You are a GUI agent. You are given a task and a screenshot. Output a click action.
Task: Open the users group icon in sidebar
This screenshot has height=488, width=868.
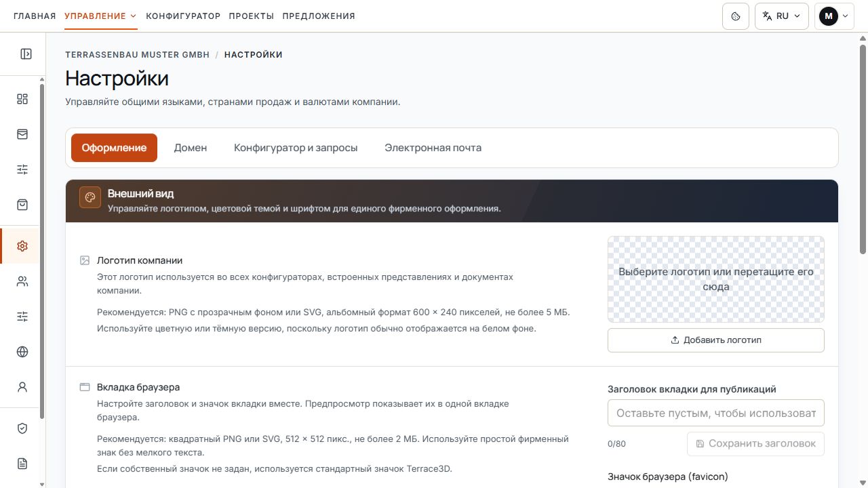point(22,281)
